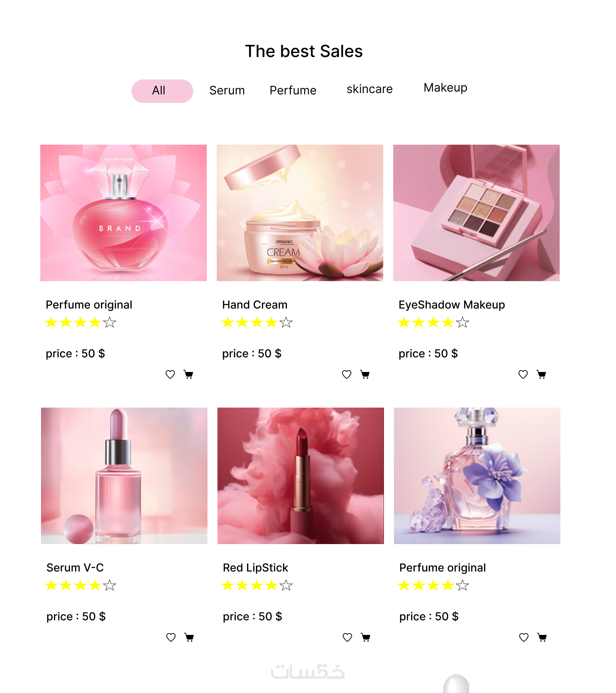The image size is (616, 693).
Task: Add first Perfume original to wishlist heart
Action: [170, 374]
